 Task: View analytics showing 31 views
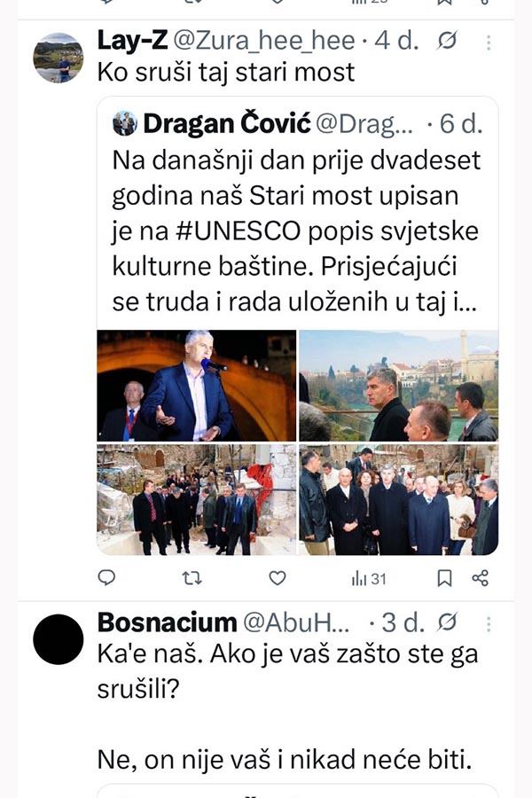click(x=369, y=579)
